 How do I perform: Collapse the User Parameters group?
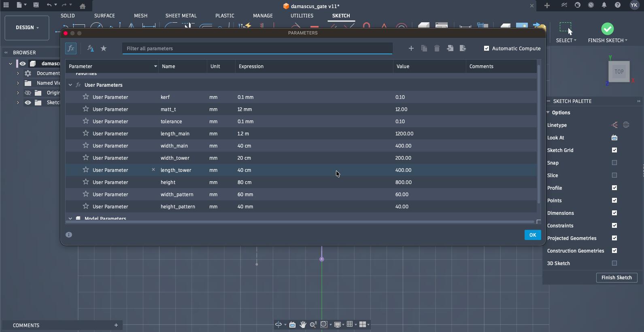pos(70,85)
